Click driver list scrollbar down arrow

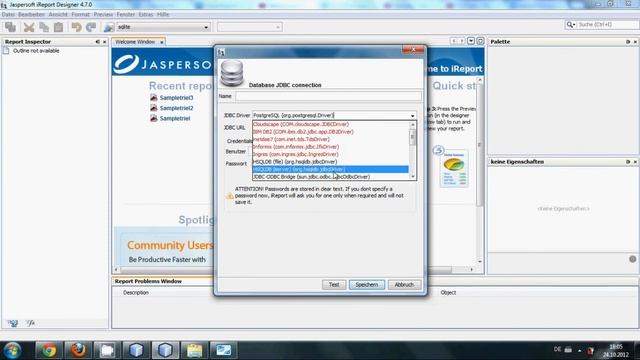pos(412,177)
